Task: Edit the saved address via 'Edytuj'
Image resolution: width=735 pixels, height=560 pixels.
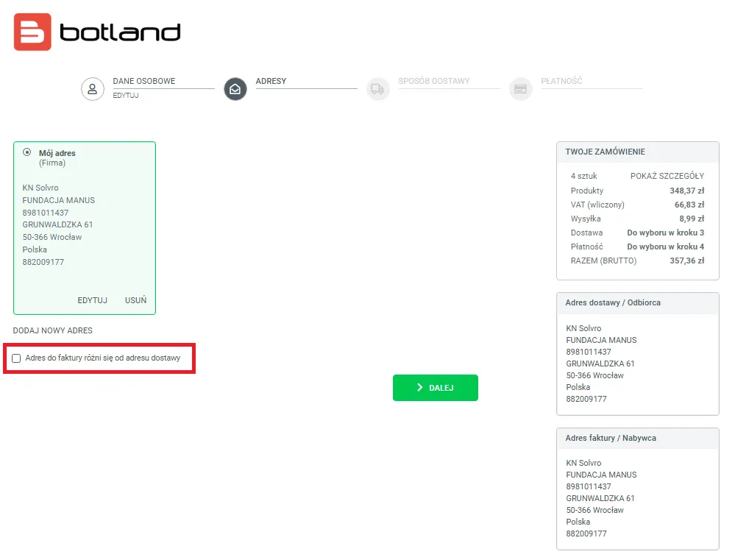Action: (x=92, y=300)
